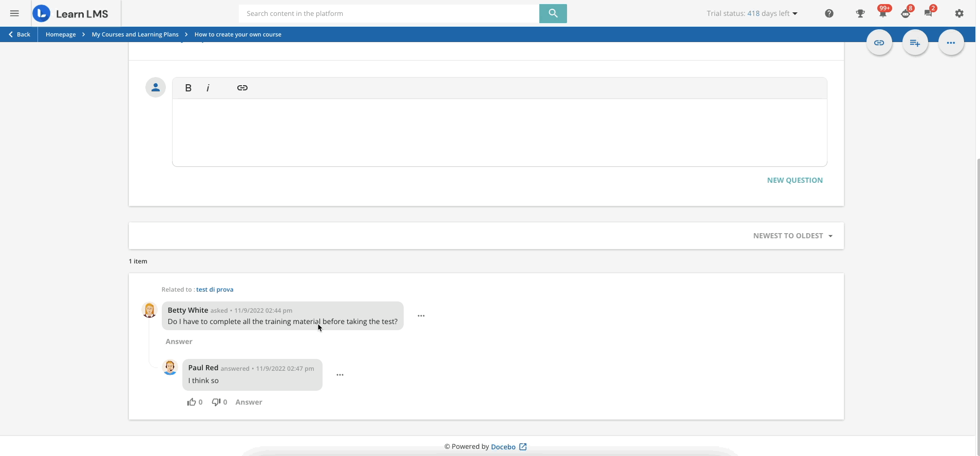Click Paul Red's name in answer
Viewport: 980px width, 456px height.
tap(203, 368)
